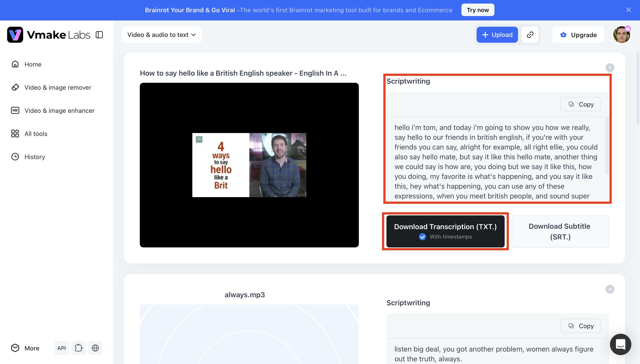
Task: Click the browser extension puzzle icon
Action: point(78,348)
